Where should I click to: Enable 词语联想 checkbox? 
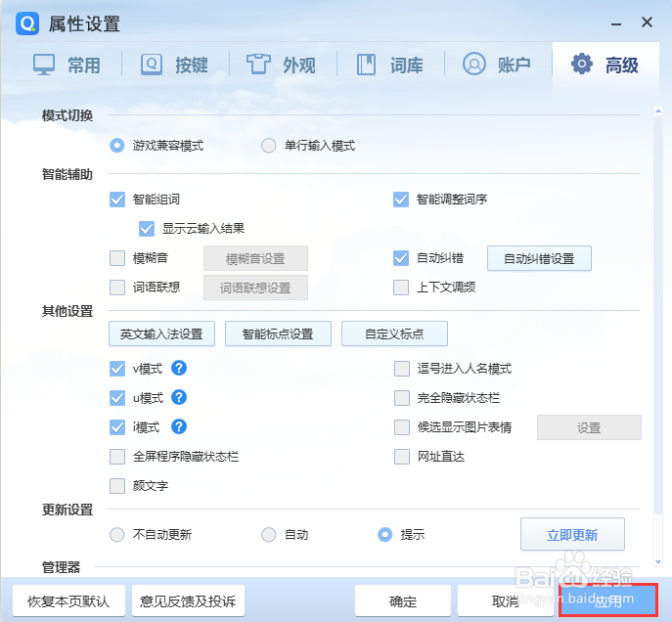[117, 288]
